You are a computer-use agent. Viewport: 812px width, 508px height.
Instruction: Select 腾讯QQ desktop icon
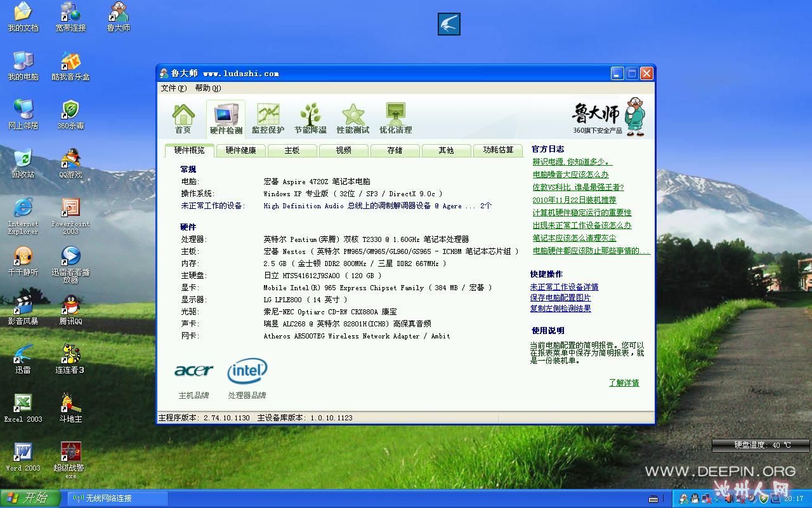tap(70, 310)
